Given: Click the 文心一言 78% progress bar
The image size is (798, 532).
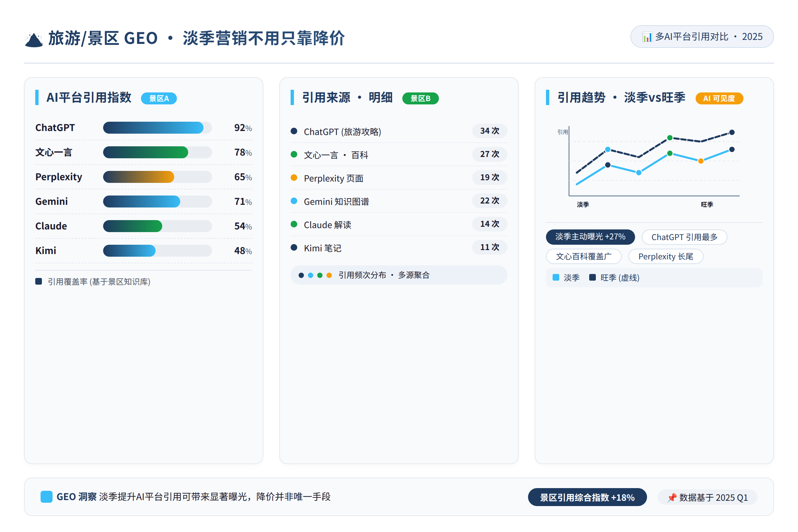Looking at the screenshot, I should [x=157, y=152].
